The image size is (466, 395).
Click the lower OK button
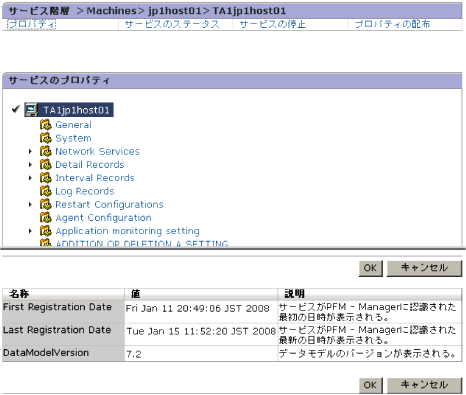click(x=370, y=385)
